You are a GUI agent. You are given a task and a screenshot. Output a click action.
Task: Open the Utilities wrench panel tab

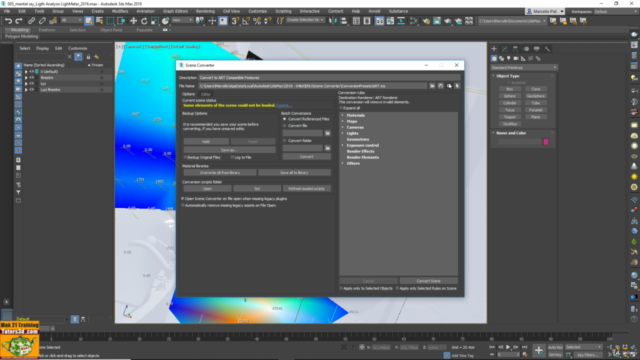(x=547, y=49)
